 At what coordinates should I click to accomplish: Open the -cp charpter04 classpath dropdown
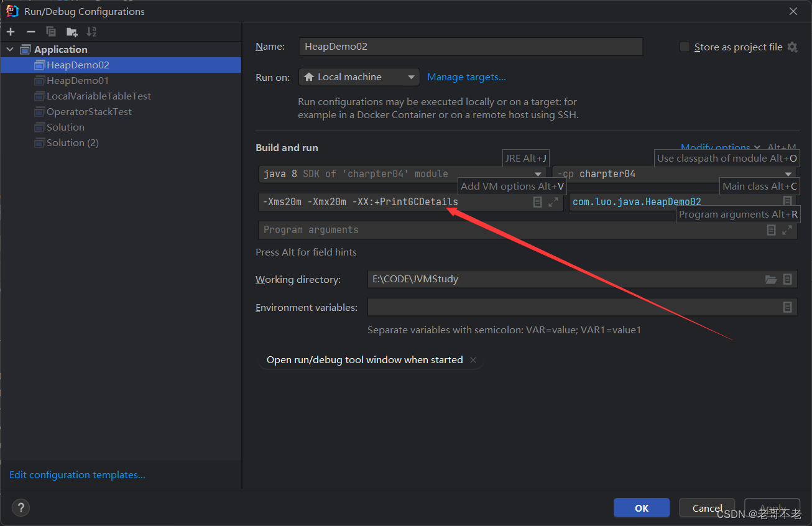(675, 174)
